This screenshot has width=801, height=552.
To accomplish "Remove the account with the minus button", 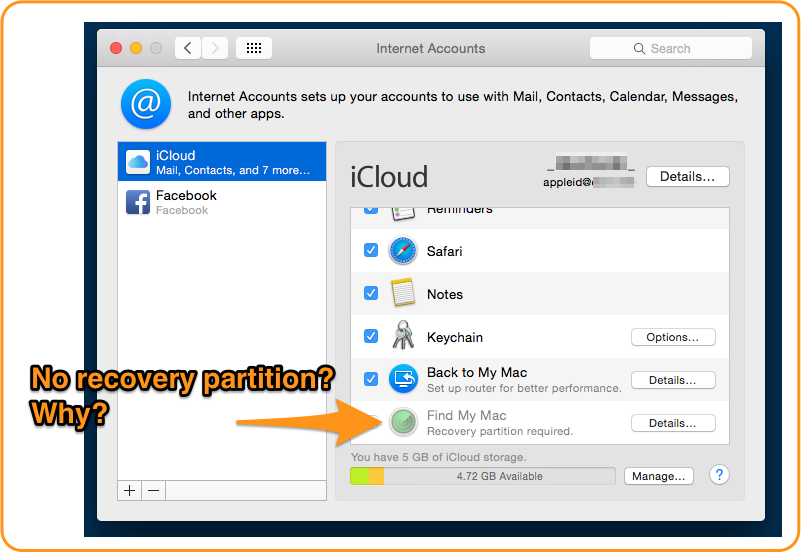I will [153, 491].
